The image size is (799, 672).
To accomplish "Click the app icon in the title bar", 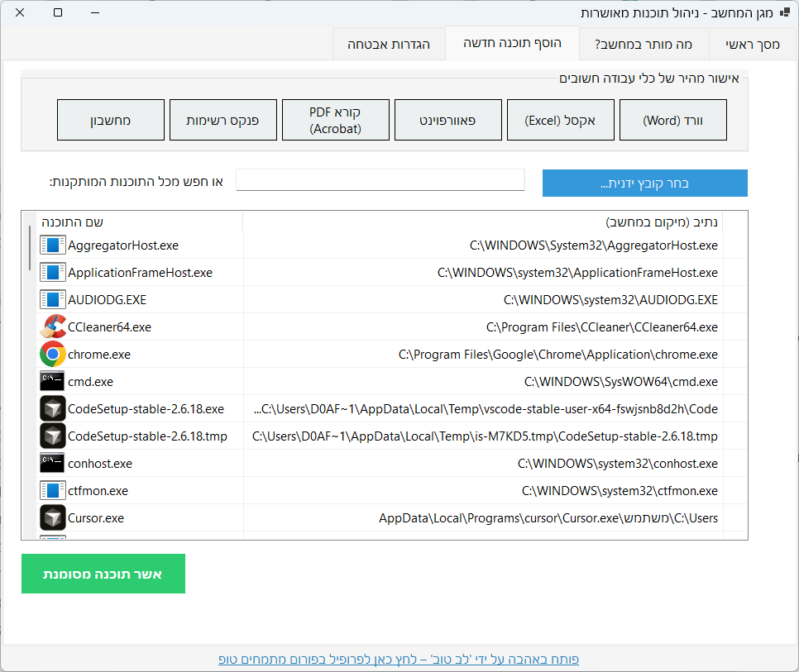I will 784,13.
